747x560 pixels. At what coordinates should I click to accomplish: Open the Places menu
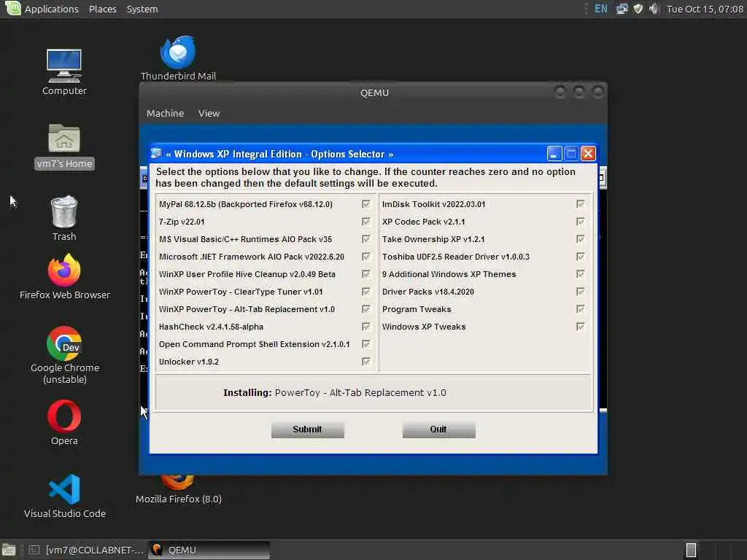[x=102, y=9]
